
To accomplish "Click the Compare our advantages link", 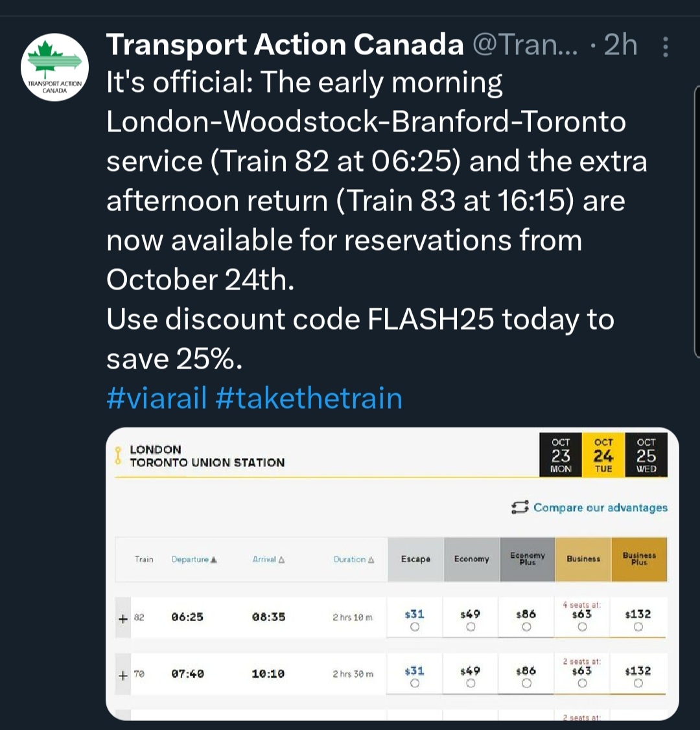I will (600, 507).
